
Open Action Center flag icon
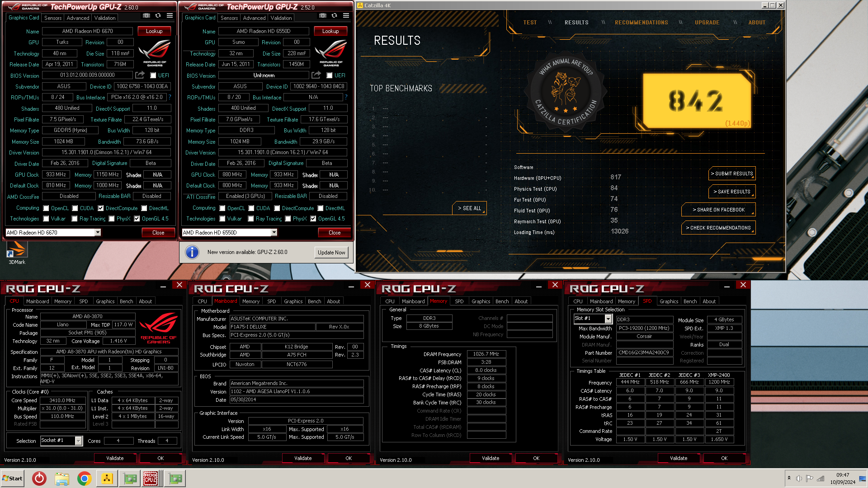pyautogui.click(x=809, y=478)
